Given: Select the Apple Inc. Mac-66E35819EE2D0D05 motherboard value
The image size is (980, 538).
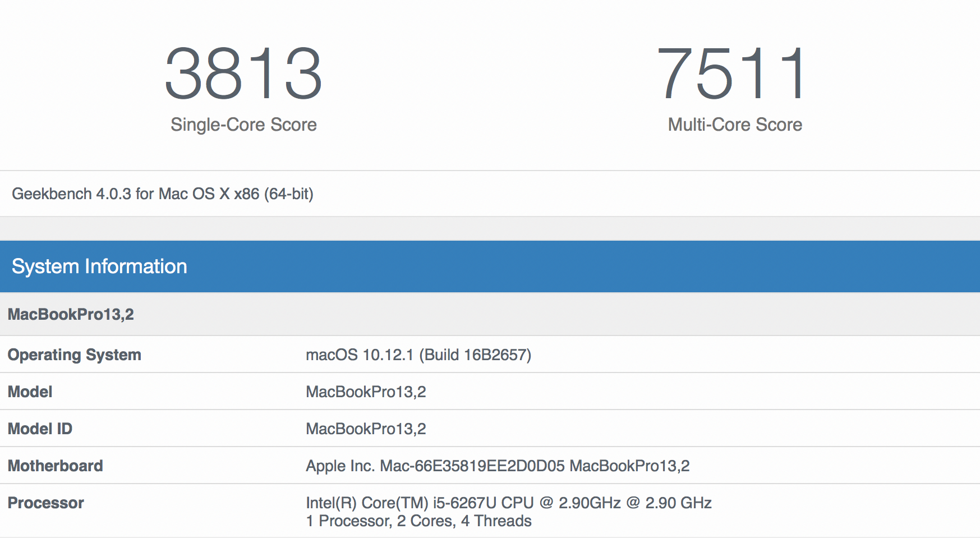Looking at the screenshot, I should click(x=498, y=466).
